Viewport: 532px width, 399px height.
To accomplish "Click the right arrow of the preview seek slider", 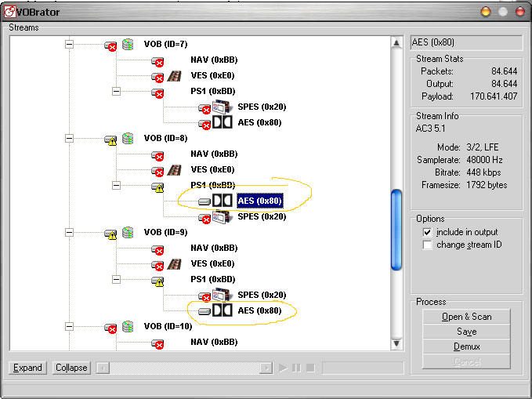I will (x=266, y=368).
